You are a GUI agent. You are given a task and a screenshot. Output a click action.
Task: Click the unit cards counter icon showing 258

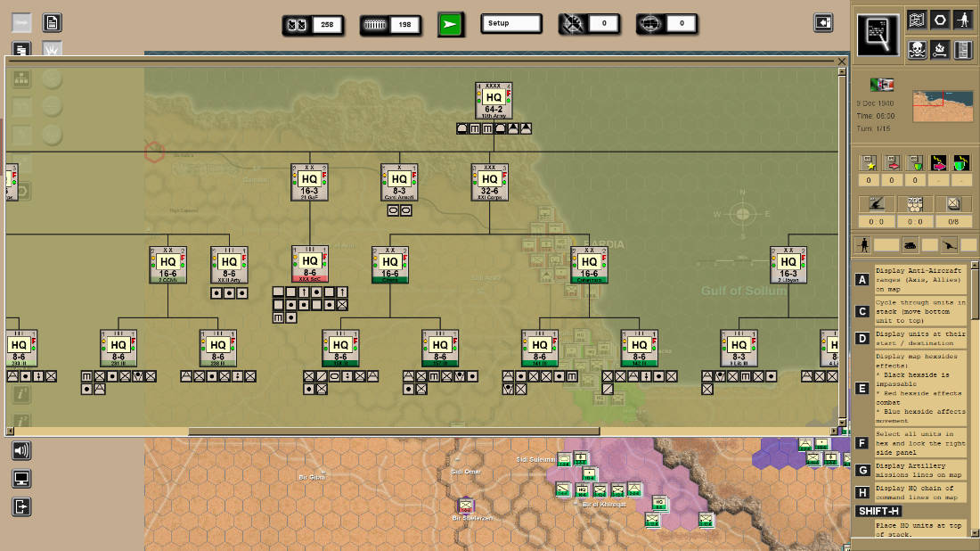(x=297, y=24)
